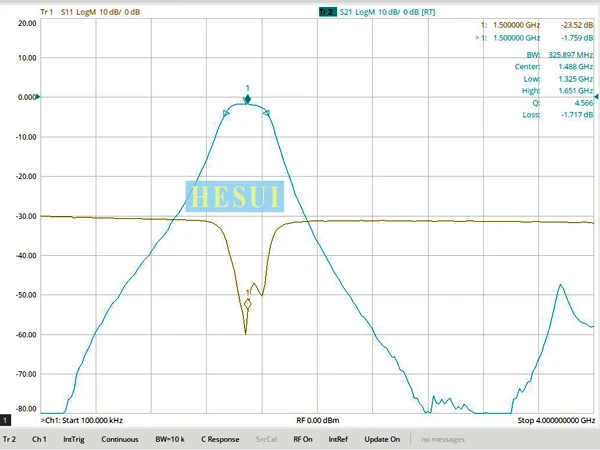Click the Loss -1.717 dB readout

[558, 115]
